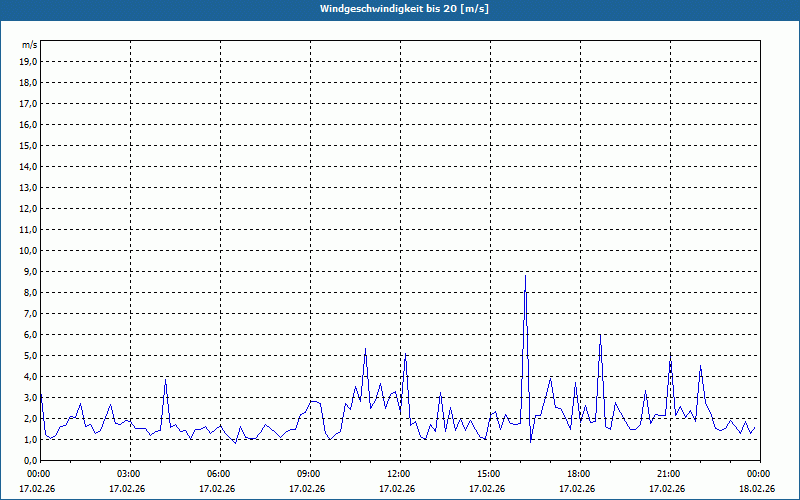The image size is (800, 500).
Task: Click the 5,0 y-axis value label
Action: click(x=28, y=355)
